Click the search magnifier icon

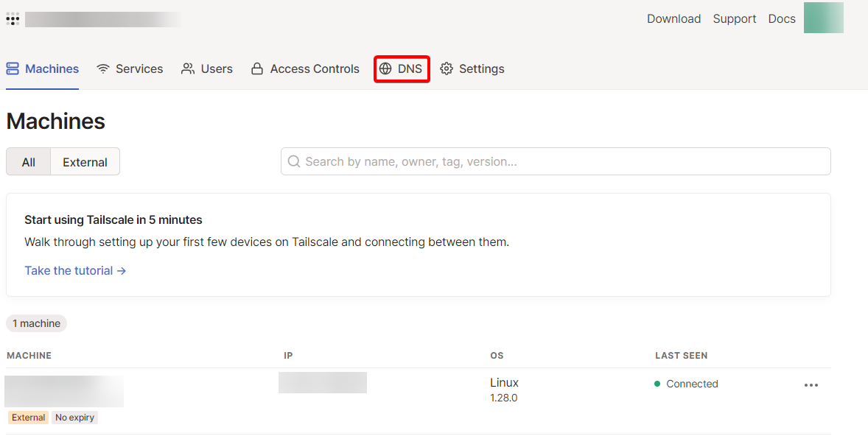(x=294, y=161)
